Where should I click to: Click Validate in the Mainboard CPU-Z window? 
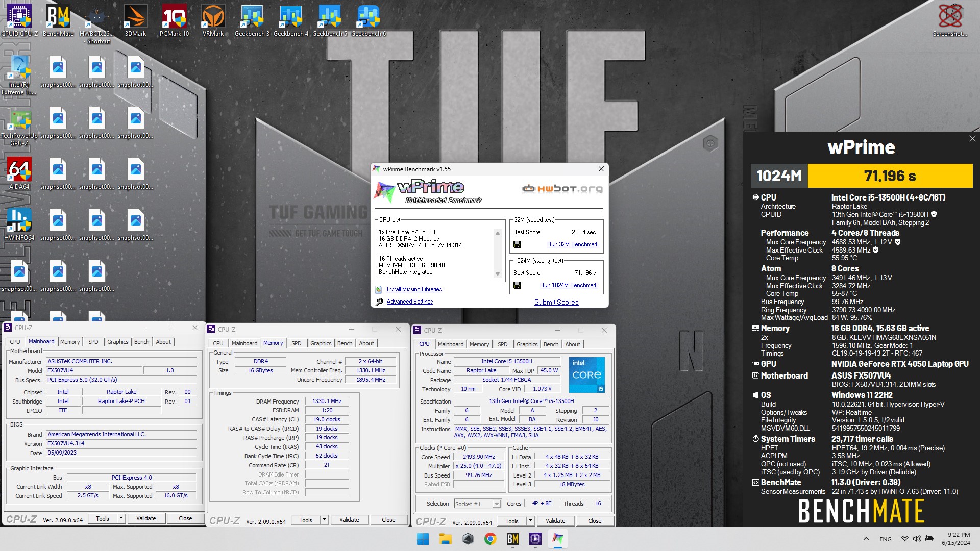pos(146,518)
